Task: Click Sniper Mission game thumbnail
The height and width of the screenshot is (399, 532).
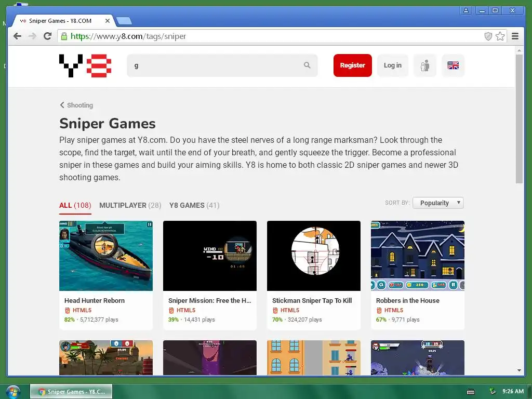Action: (210, 256)
